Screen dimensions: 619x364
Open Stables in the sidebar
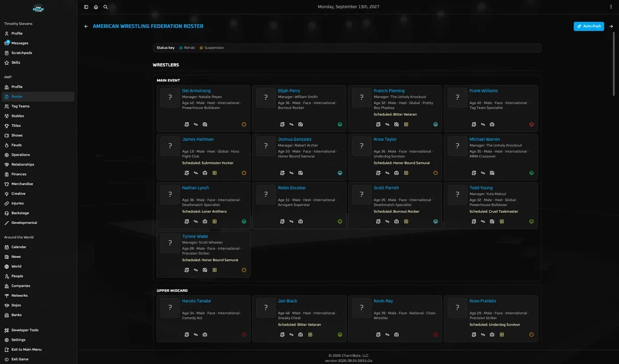[38, 116]
